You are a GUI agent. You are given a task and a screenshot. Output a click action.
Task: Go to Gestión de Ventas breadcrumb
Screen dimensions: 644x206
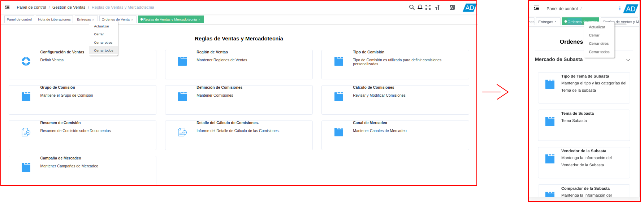coord(69,7)
